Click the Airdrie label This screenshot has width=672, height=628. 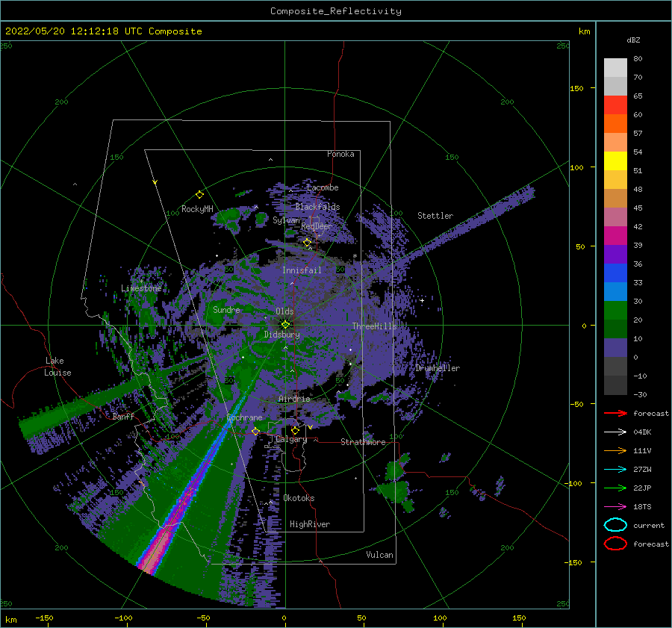tap(294, 399)
